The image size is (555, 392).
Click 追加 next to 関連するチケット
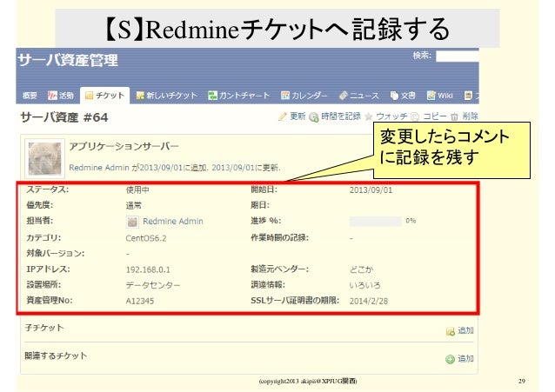[465, 359]
